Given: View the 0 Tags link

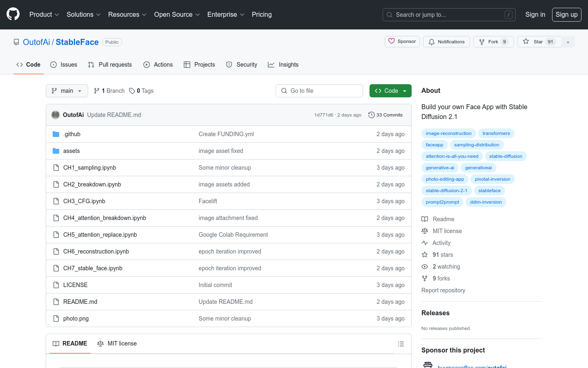Looking at the screenshot, I should point(141,91).
